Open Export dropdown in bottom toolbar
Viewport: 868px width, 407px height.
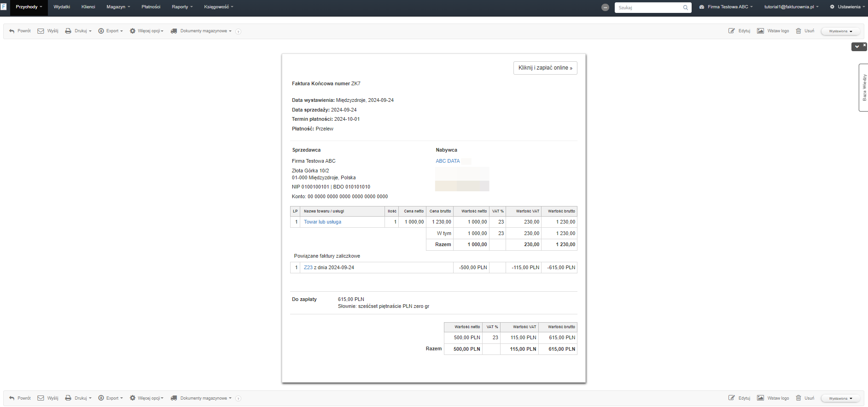coord(111,398)
